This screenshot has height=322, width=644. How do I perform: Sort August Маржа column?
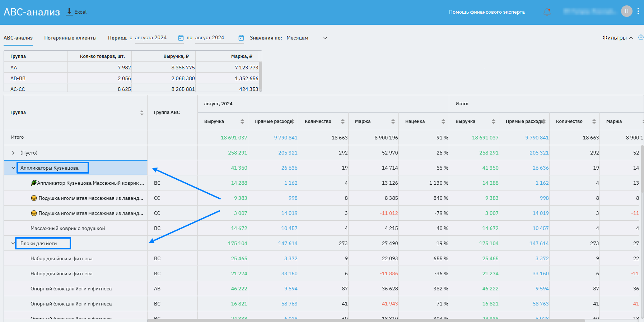(x=393, y=121)
